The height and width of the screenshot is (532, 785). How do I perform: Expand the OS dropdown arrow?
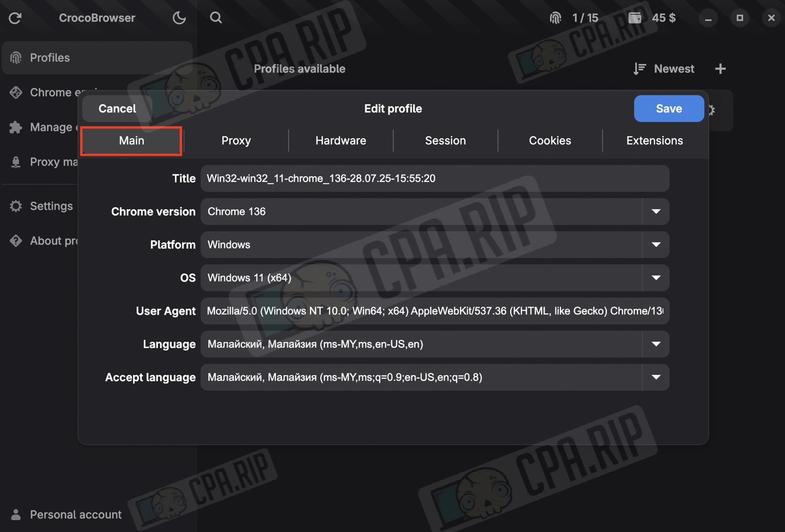(x=656, y=278)
